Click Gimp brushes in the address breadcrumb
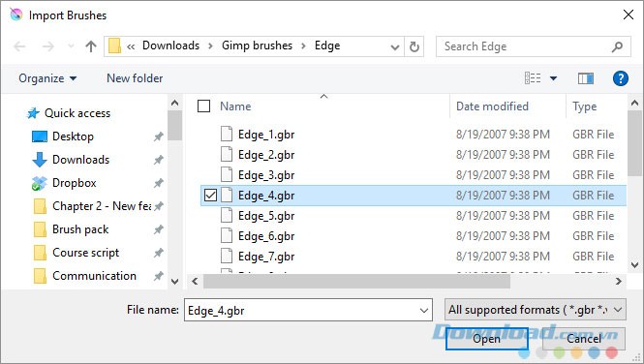Image resolution: width=644 pixels, height=364 pixels. pos(257,45)
